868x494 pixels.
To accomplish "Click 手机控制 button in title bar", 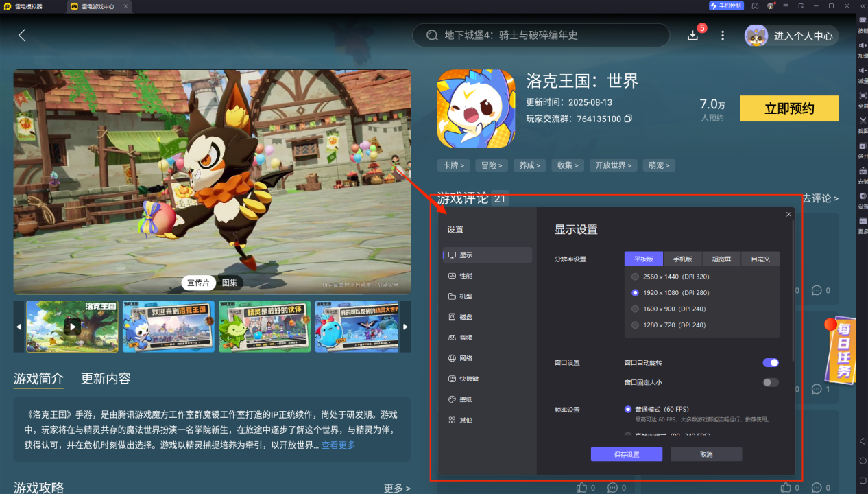I will coord(726,5).
